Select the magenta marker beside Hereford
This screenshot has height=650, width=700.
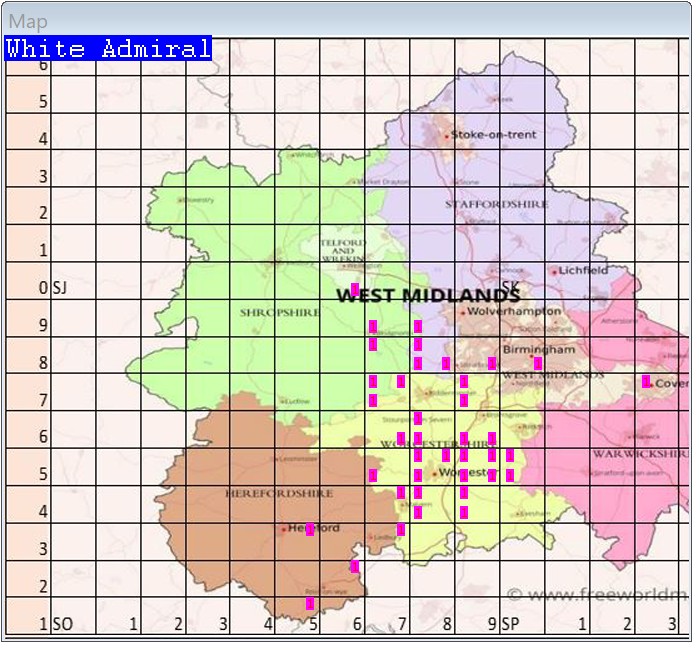click(x=310, y=529)
